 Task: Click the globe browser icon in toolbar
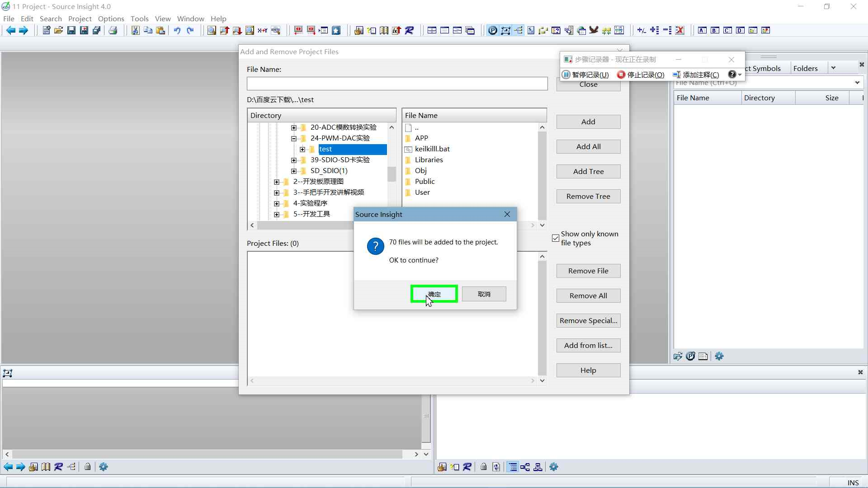(x=581, y=30)
